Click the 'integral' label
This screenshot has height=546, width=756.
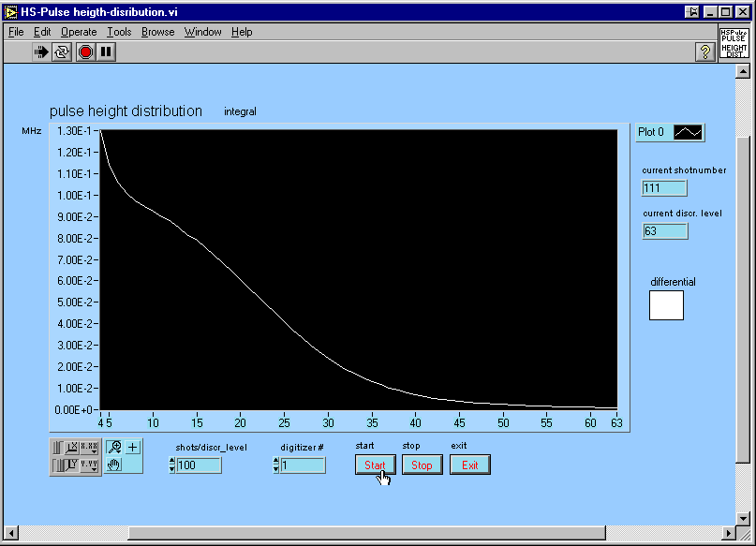tap(240, 111)
